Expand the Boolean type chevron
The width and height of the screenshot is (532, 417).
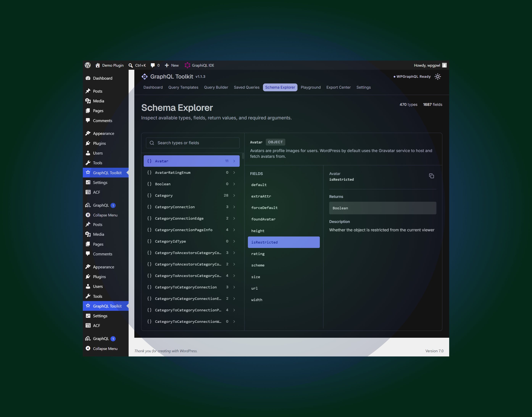pos(234,184)
